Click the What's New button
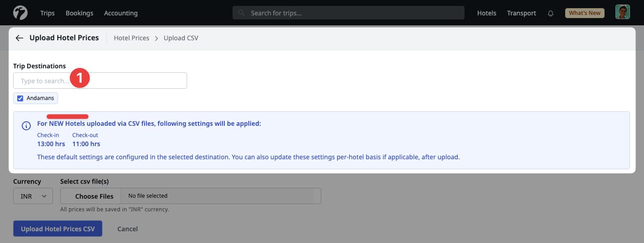Viewport: 644px width, 243px height. coord(584,13)
